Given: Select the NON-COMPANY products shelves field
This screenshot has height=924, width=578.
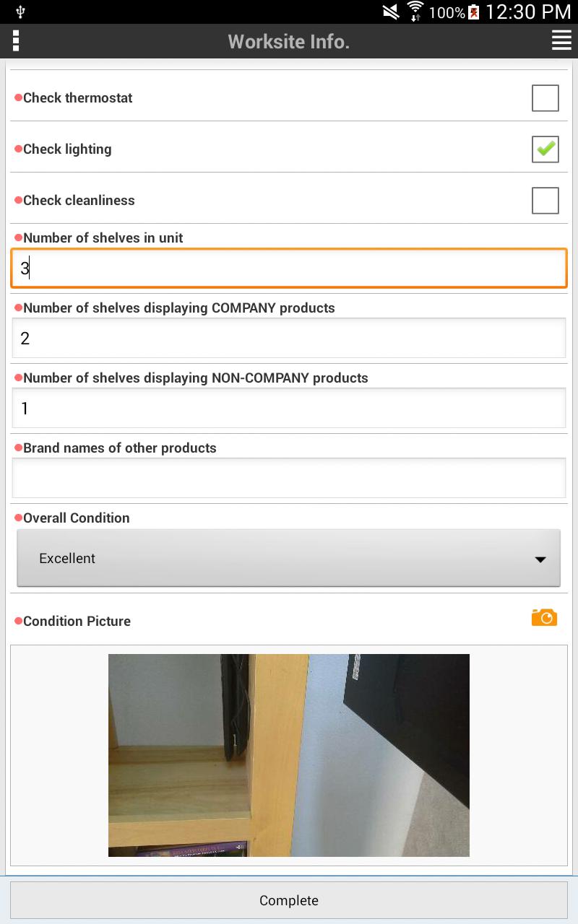Looking at the screenshot, I should [x=289, y=408].
